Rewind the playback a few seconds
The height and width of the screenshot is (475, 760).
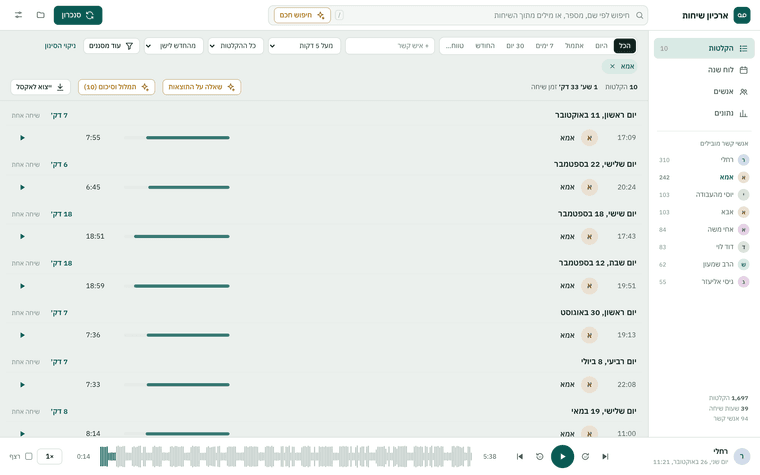point(539,456)
